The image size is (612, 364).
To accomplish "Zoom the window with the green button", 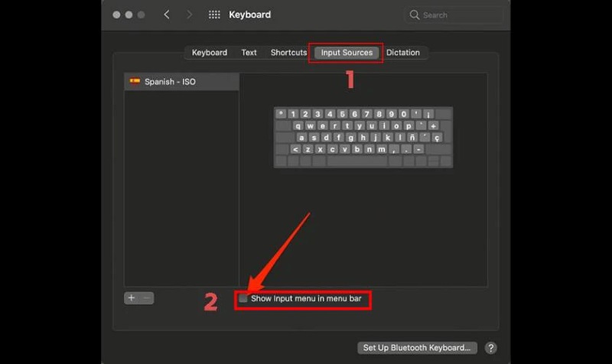I will click(x=141, y=15).
